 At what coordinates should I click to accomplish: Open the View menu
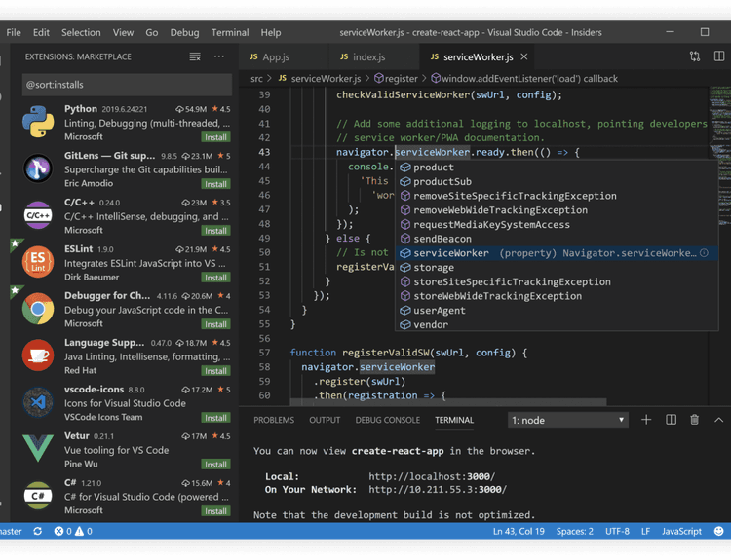point(123,32)
